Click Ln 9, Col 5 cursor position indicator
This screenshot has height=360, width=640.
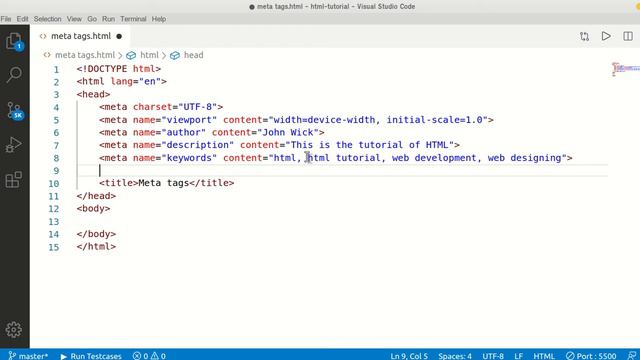click(x=409, y=356)
